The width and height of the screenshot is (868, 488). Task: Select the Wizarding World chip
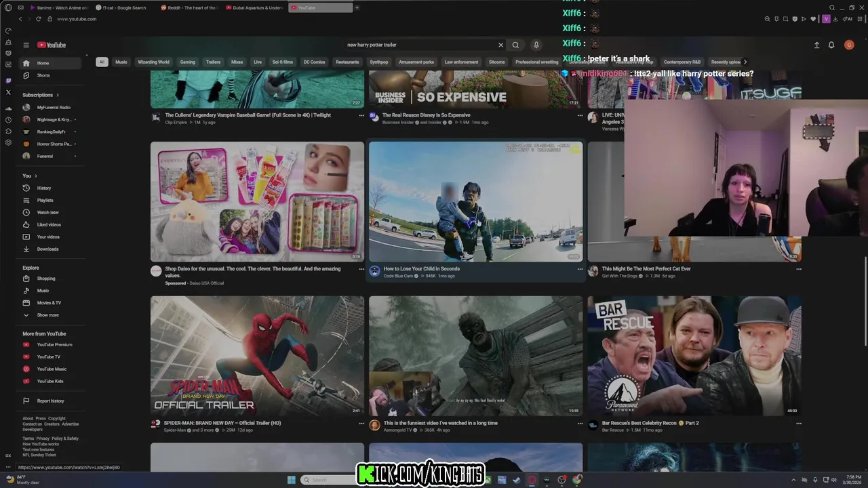[153, 62]
